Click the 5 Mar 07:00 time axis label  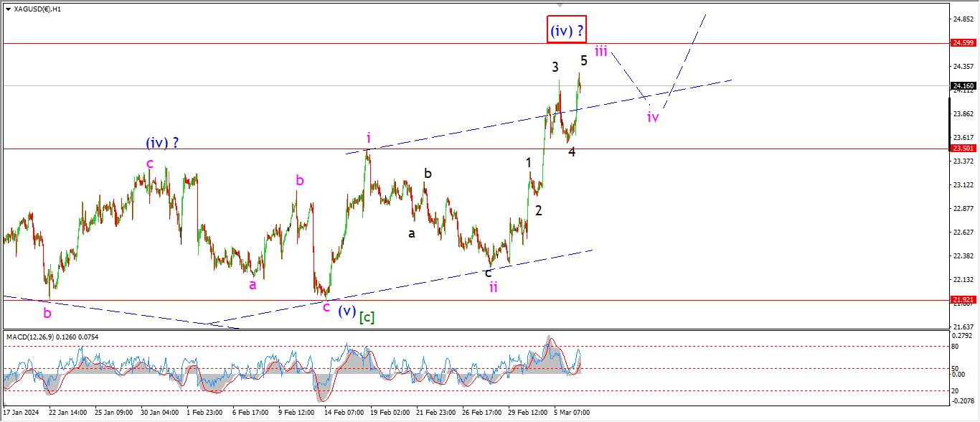571,413
